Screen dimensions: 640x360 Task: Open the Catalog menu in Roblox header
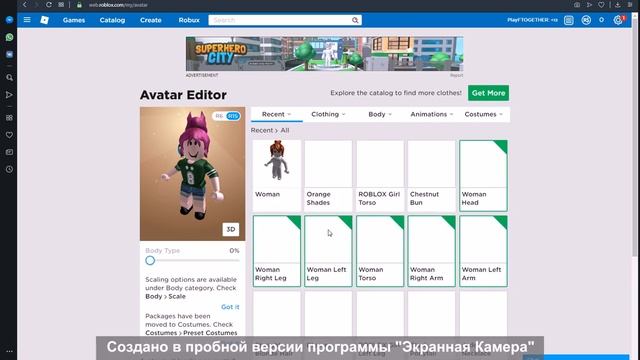tap(112, 20)
